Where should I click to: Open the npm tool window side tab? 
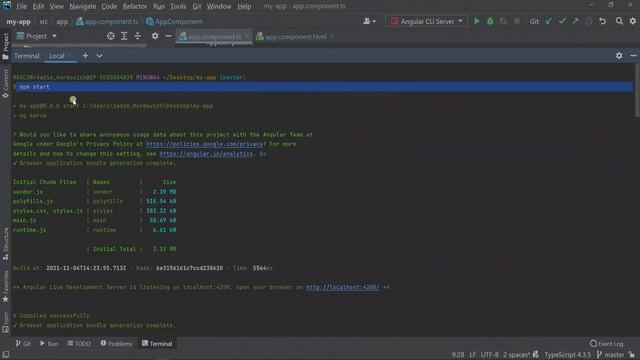tap(5, 322)
